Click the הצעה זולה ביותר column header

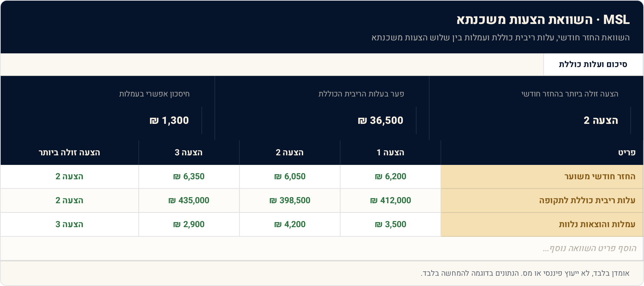[70, 153]
